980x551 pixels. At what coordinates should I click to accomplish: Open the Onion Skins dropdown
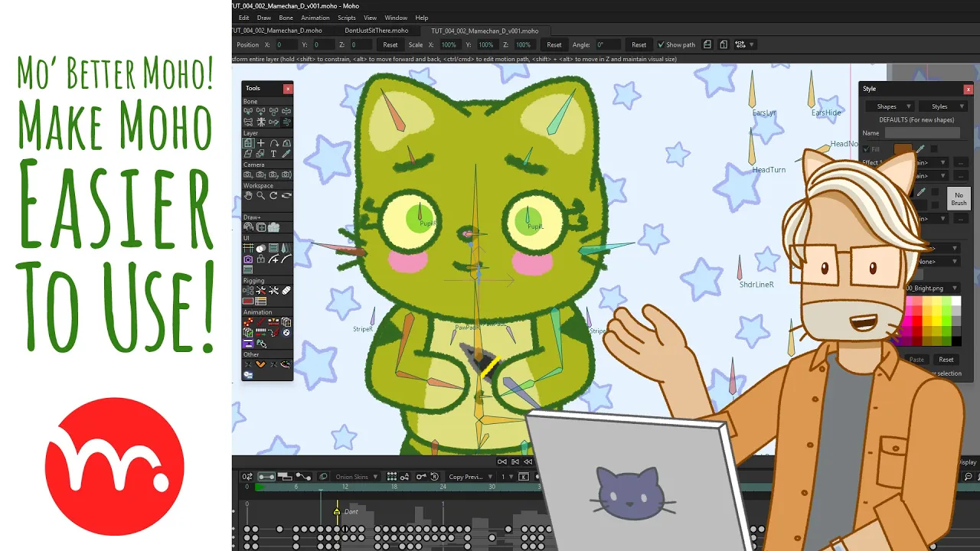click(x=357, y=477)
